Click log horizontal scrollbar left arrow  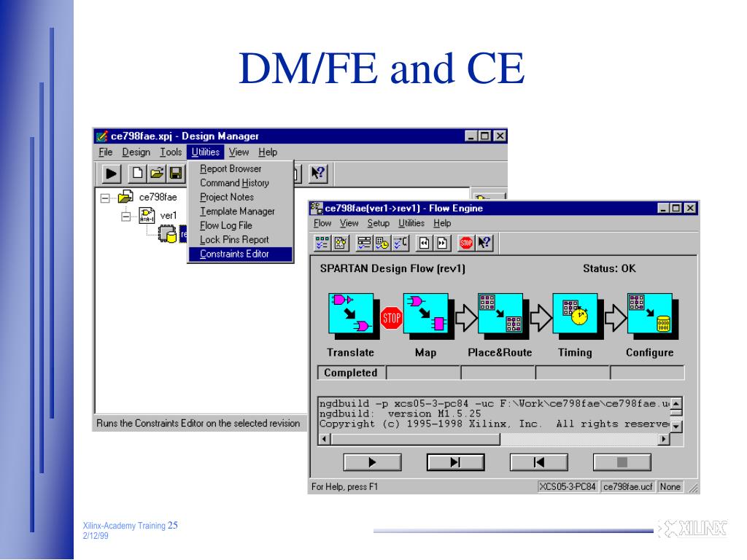[x=325, y=439]
